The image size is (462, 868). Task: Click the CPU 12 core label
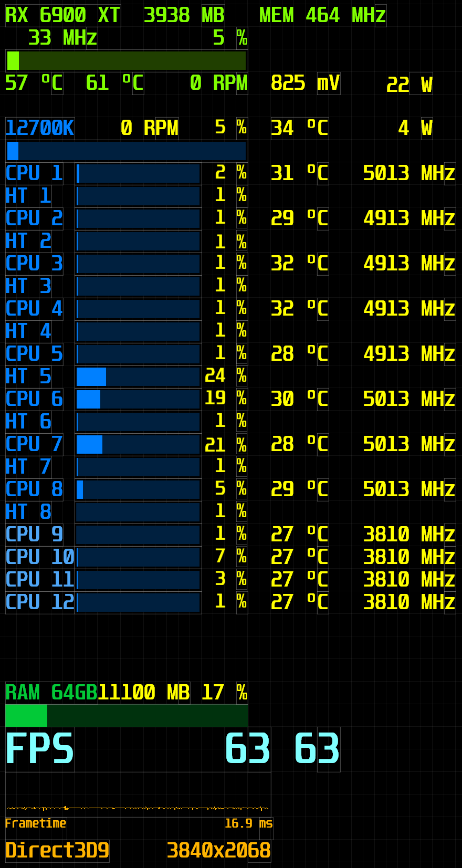(40, 602)
